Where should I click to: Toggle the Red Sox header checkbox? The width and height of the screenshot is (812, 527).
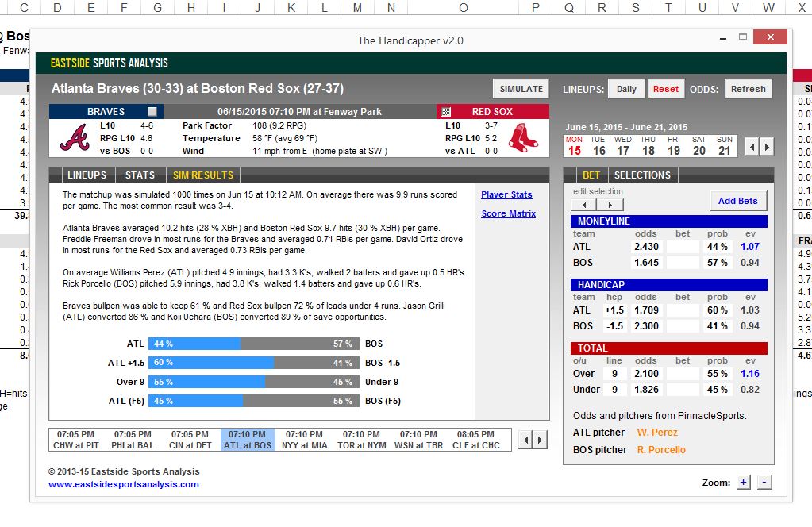coord(445,112)
